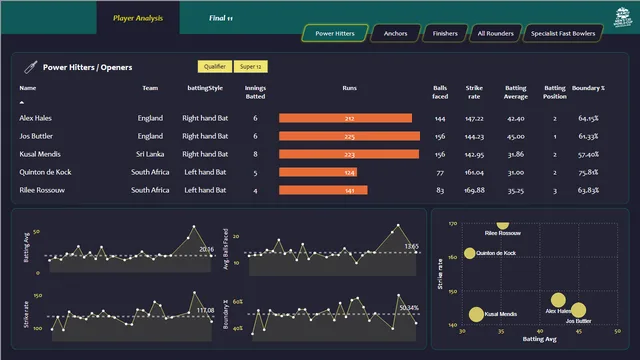
Task: Toggle the Qualifier stage filter
Action: [x=215, y=67]
